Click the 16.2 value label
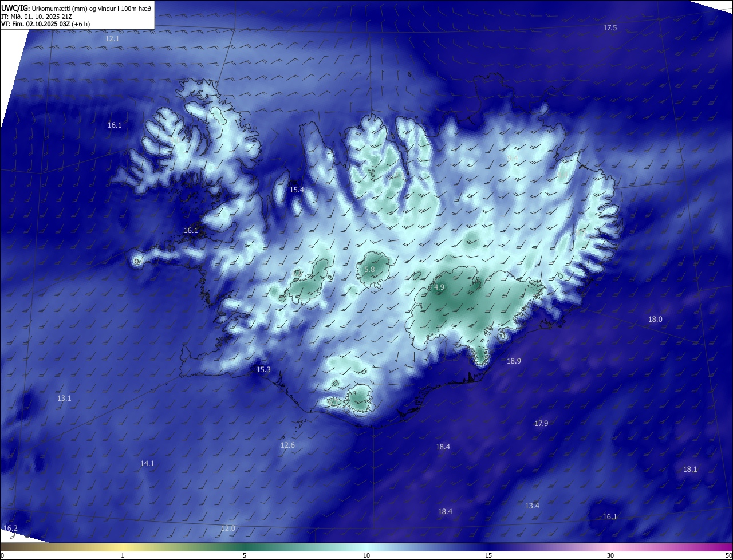The width and height of the screenshot is (733, 560). 10,528
